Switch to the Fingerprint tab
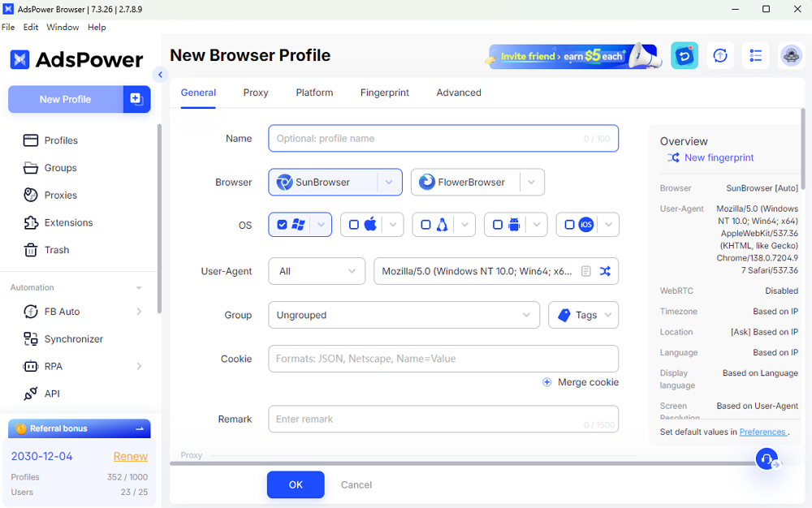The width and height of the screenshot is (812, 508). point(385,93)
